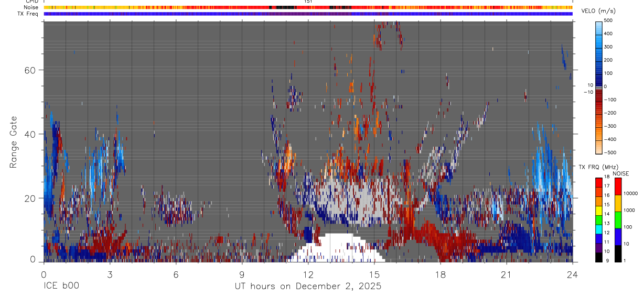Click the 18 tick on TX FRQ legend
The image size is (644, 297).
pyautogui.click(x=607, y=177)
